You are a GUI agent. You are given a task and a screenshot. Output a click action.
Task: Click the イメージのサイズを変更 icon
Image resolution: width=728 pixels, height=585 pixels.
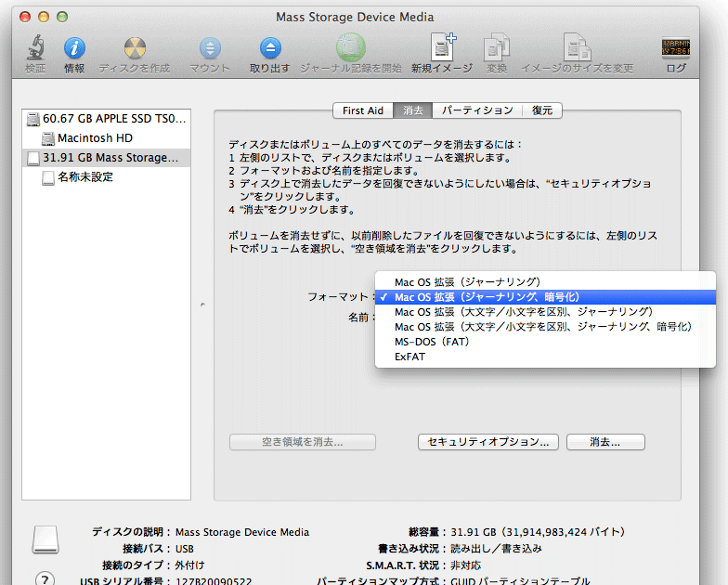click(578, 46)
